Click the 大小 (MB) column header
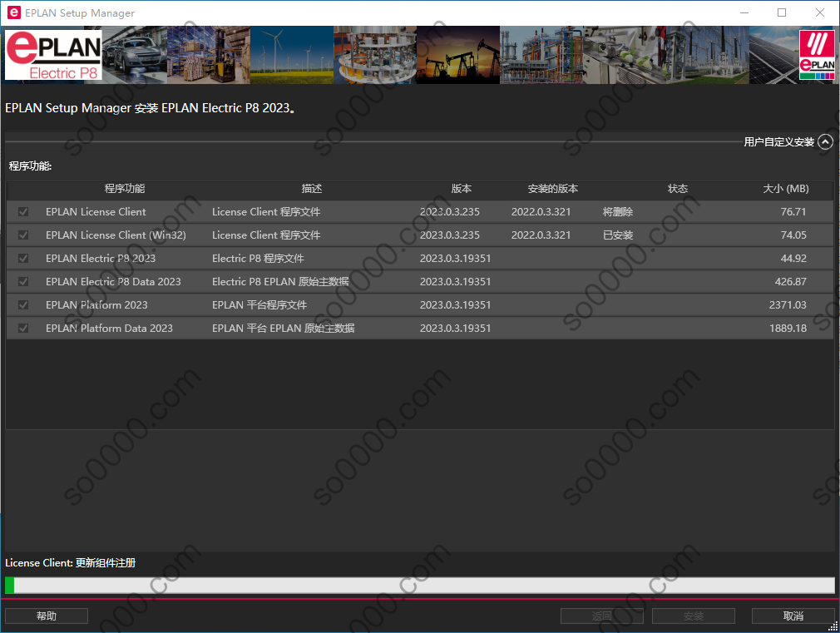 point(786,189)
